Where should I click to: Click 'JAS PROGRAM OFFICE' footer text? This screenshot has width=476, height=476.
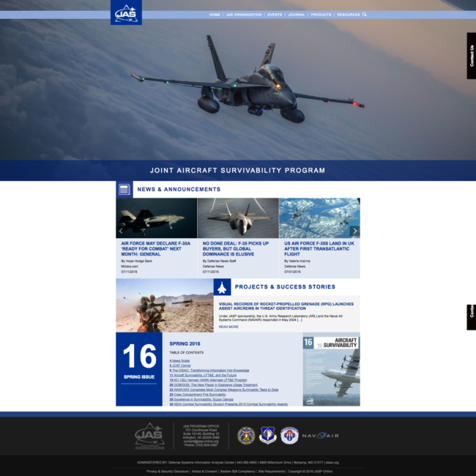tap(201, 426)
